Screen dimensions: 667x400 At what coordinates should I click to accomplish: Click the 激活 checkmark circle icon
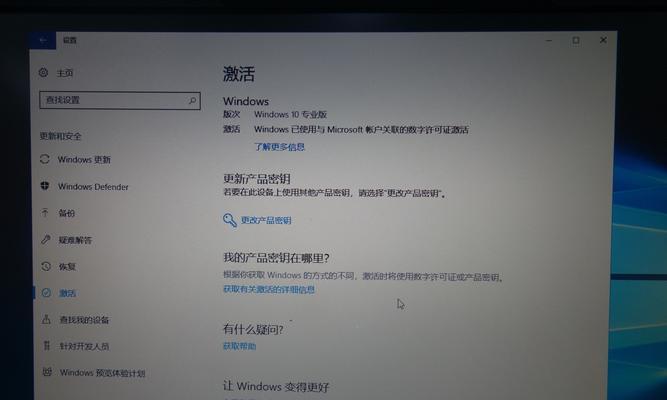click(x=46, y=293)
